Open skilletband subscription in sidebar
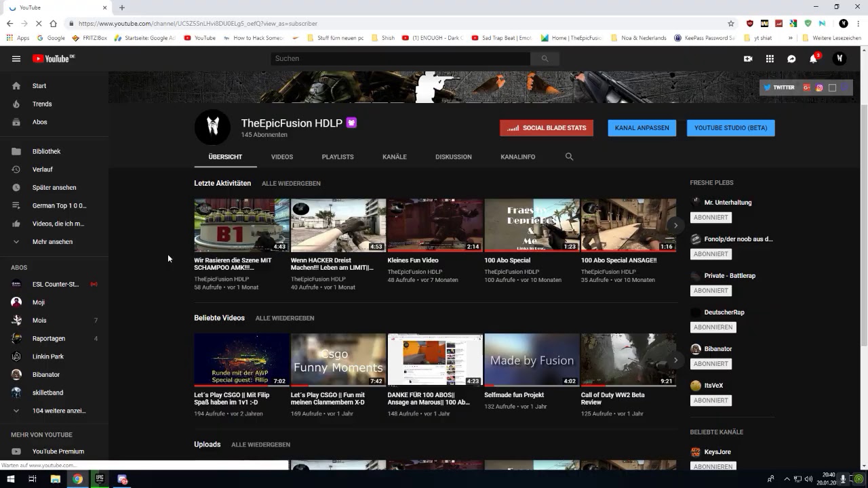Image resolution: width=868 pixels, height=488 pixels. click(x=54, y=392)
